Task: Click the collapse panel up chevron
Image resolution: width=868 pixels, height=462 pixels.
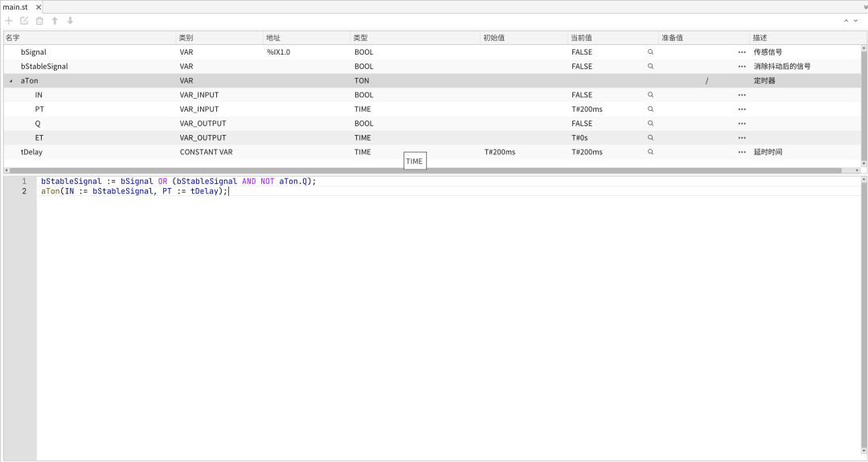Action: pos(845,21)
